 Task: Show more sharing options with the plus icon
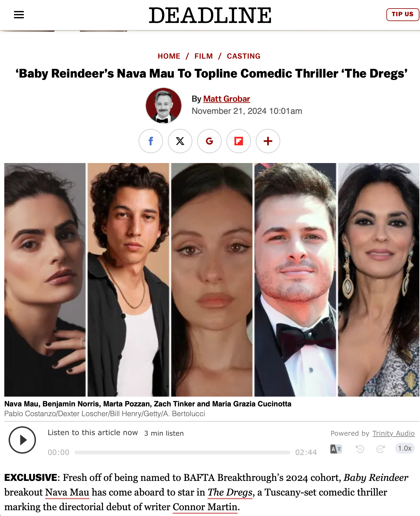tap(268, 141)
